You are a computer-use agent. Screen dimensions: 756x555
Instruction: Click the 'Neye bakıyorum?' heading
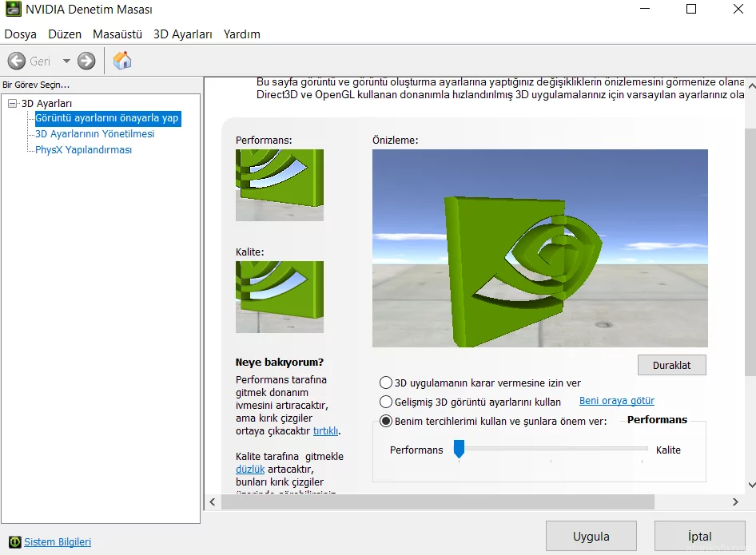[279, 363]
